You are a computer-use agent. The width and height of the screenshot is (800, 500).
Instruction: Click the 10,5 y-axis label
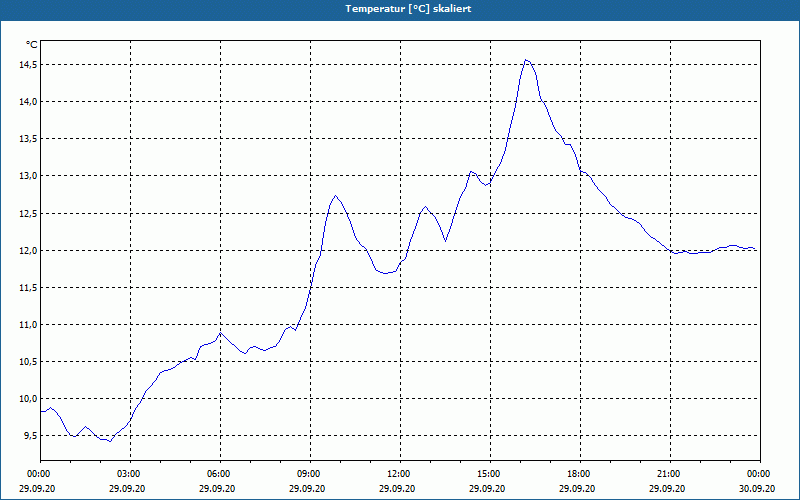point(28,362)
